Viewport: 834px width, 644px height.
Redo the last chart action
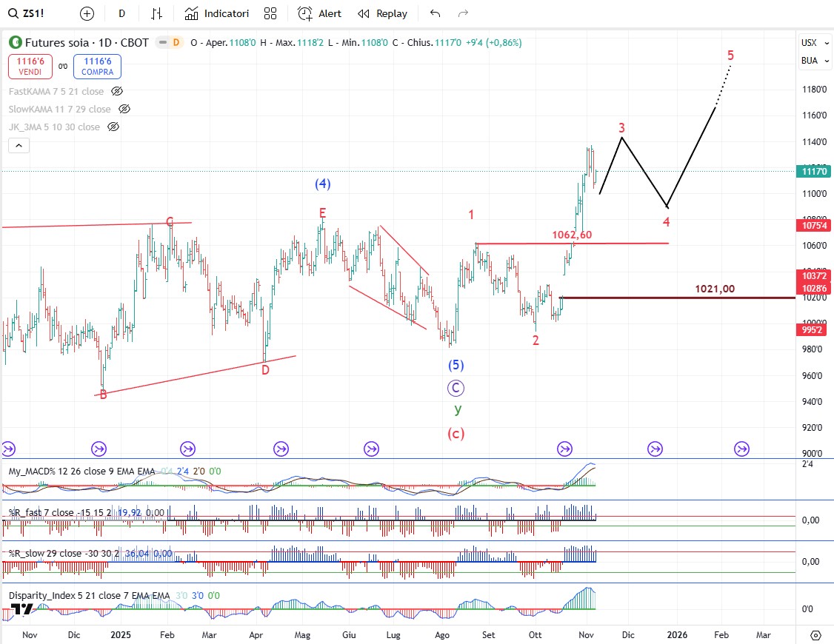[463, 14]
